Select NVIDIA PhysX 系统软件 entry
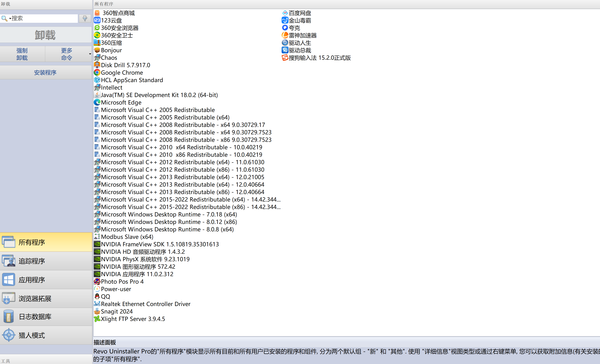This screenshot has width=600, height=364. pyautogui.click(x=142, y=259)
